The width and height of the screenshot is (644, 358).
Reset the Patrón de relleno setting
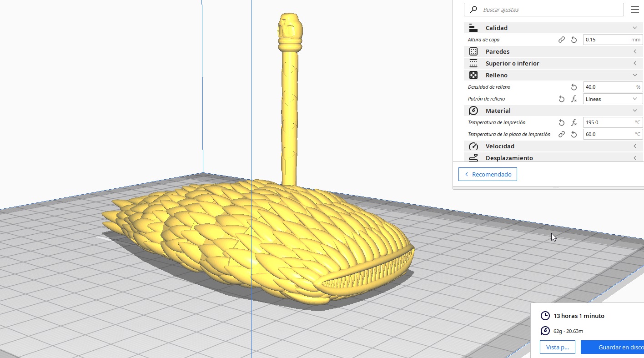pos(562,99)
